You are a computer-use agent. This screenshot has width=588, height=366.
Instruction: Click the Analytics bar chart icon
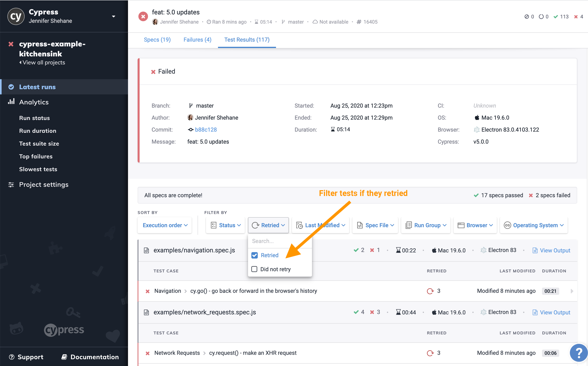pyautogui.click(x=11, y=102)
